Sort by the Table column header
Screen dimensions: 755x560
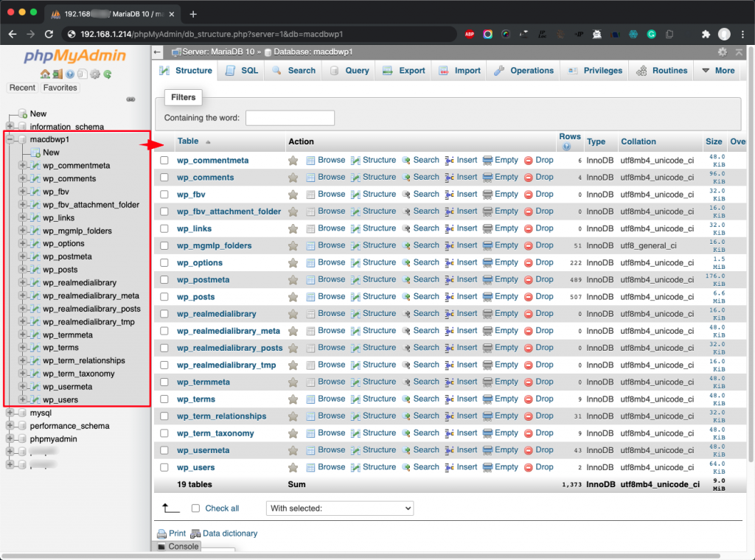[188, 141]
